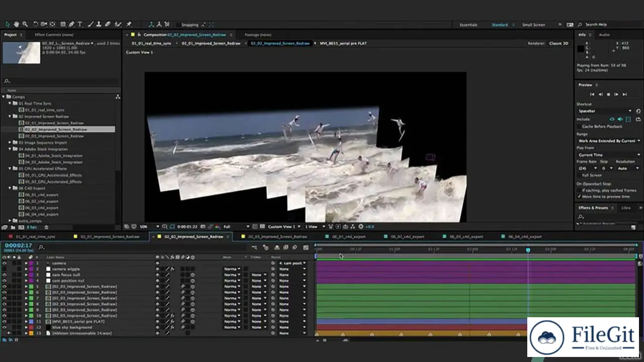
Task: Select the Essentials workspace
Action: coord(468,25)
